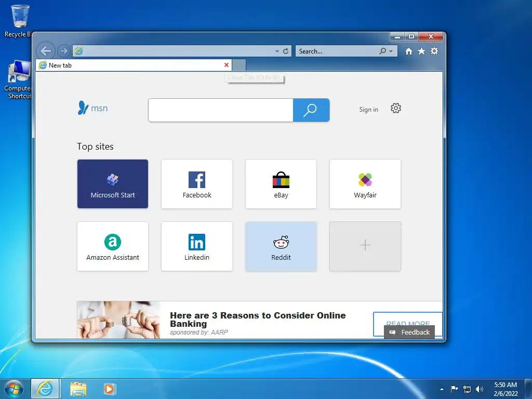Click the volume speaker tray icon
The width and height of the screenshot is (532, 399).
[480, 389]
